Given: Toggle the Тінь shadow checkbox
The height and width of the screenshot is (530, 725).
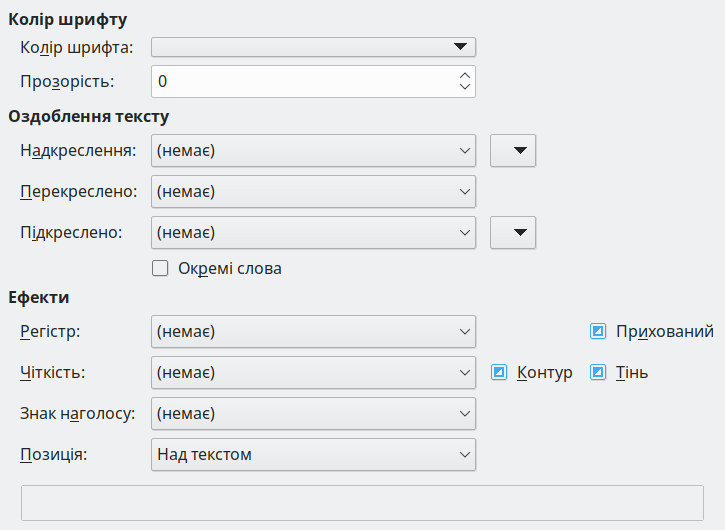Looking at the screenshot, I should click(x=598, y=372).
